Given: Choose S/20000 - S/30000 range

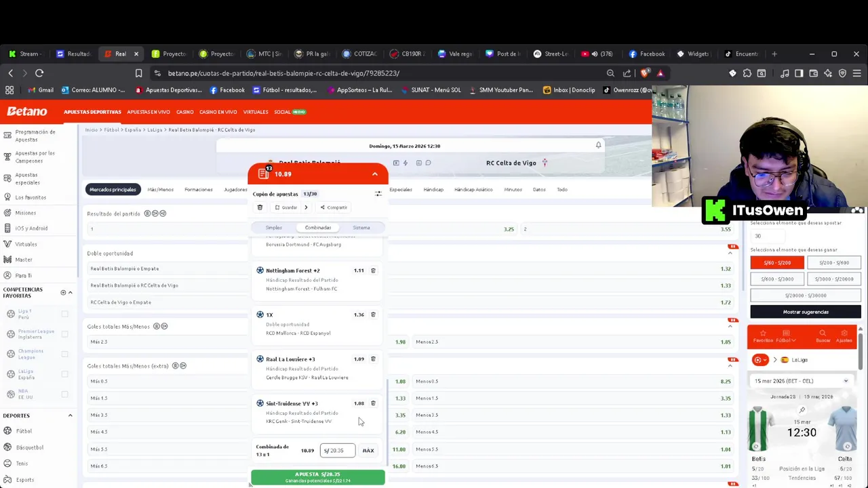Looking at the screenshot, I should coord(806,296).
